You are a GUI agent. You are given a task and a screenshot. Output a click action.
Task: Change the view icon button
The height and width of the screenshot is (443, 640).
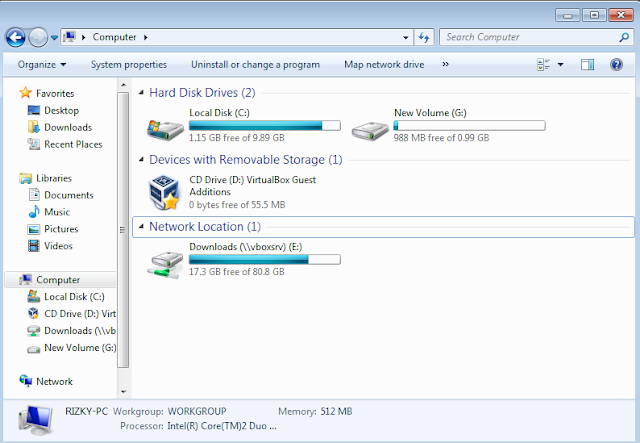click(x=543, y=65)
